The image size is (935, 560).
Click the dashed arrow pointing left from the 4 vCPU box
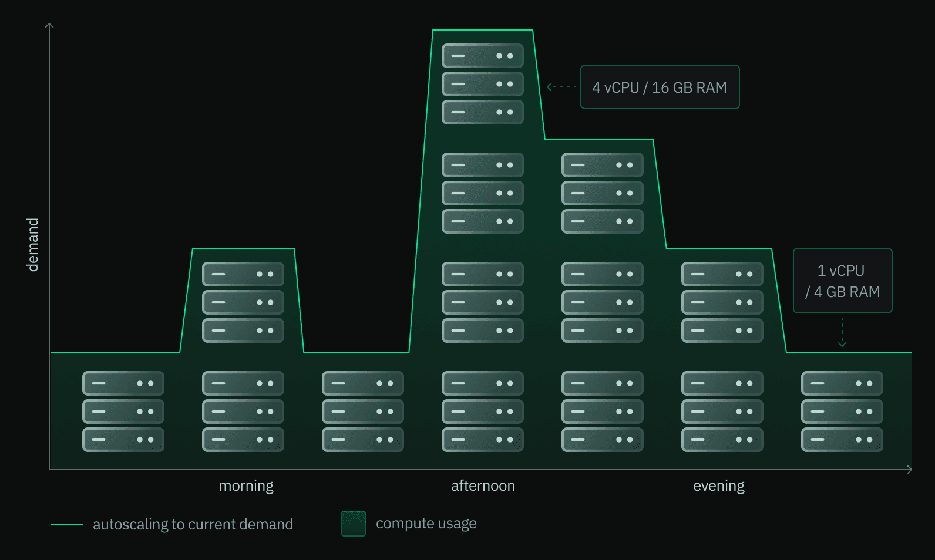coord(561,87)
